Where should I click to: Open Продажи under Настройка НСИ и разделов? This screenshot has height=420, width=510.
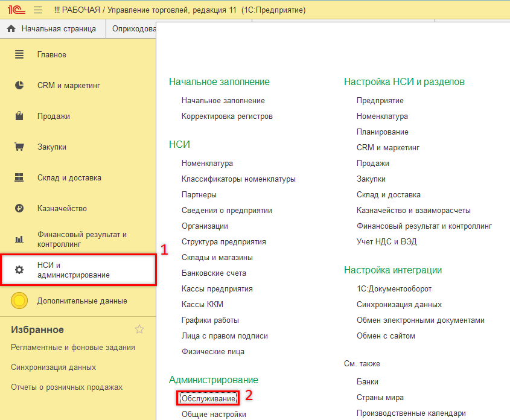coord(373,164)
